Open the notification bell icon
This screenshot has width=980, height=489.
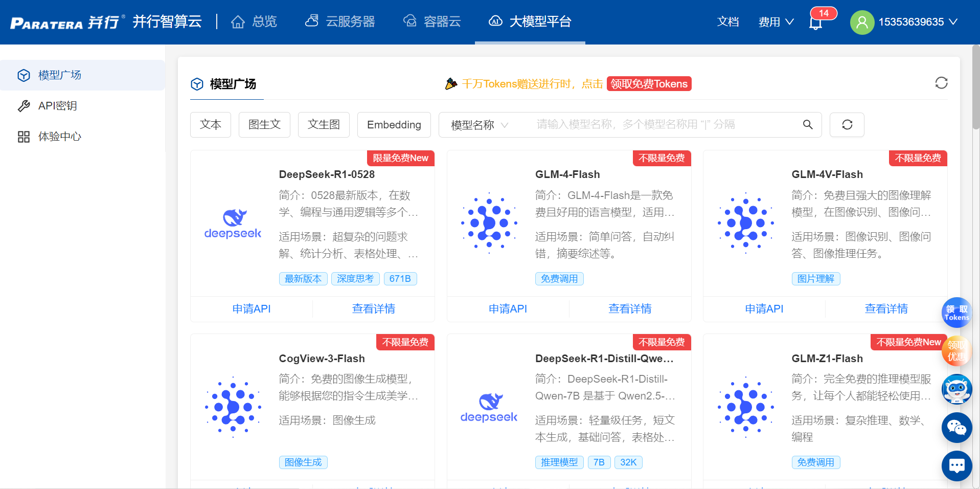[x=816, y=23]
